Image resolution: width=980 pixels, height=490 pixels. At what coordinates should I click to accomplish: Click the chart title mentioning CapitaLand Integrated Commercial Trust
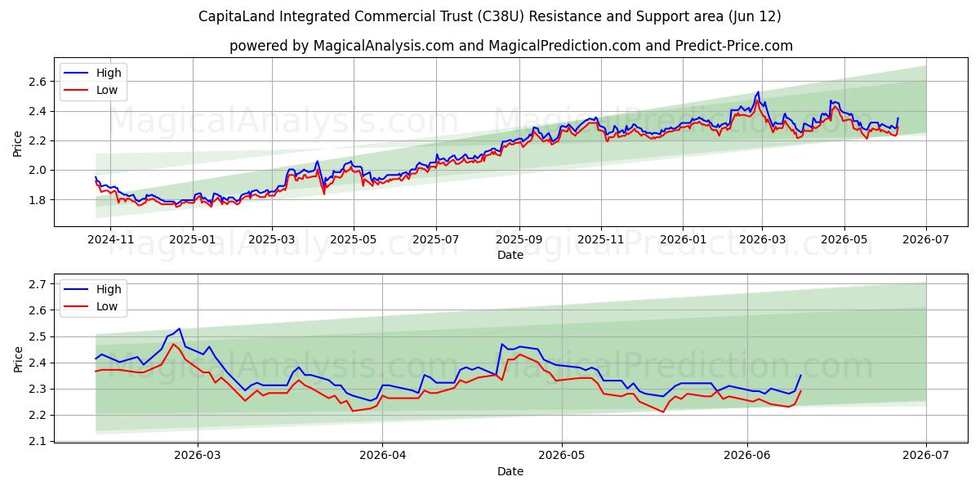(489, 16)
